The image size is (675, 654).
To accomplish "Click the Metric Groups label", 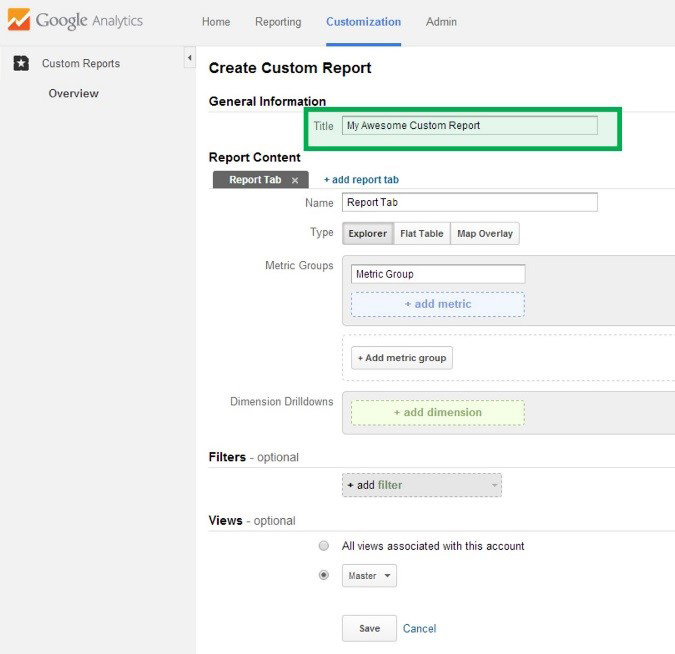I will pyautogui.click(x=299, y=266).
